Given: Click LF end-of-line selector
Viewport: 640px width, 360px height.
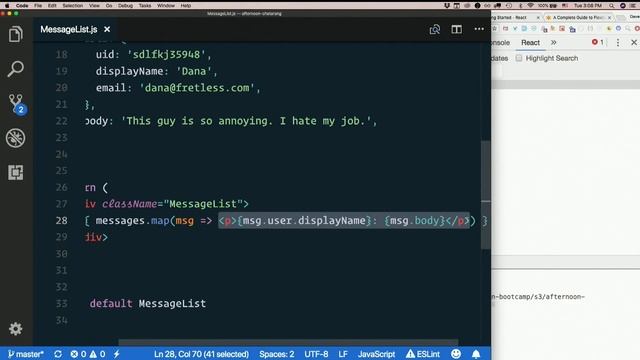Looking at the screenshot, I should click(343, 354).
